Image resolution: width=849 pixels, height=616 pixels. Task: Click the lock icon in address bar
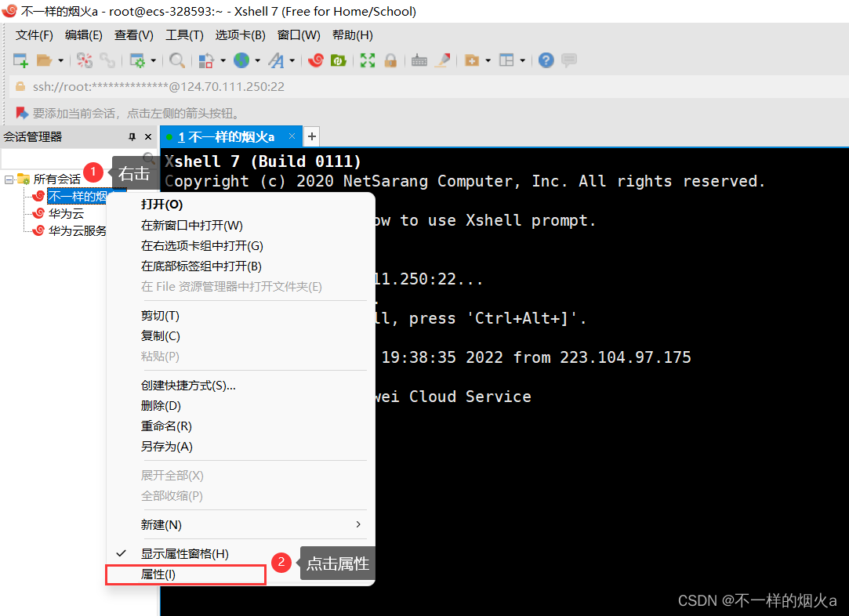[20, 87]
